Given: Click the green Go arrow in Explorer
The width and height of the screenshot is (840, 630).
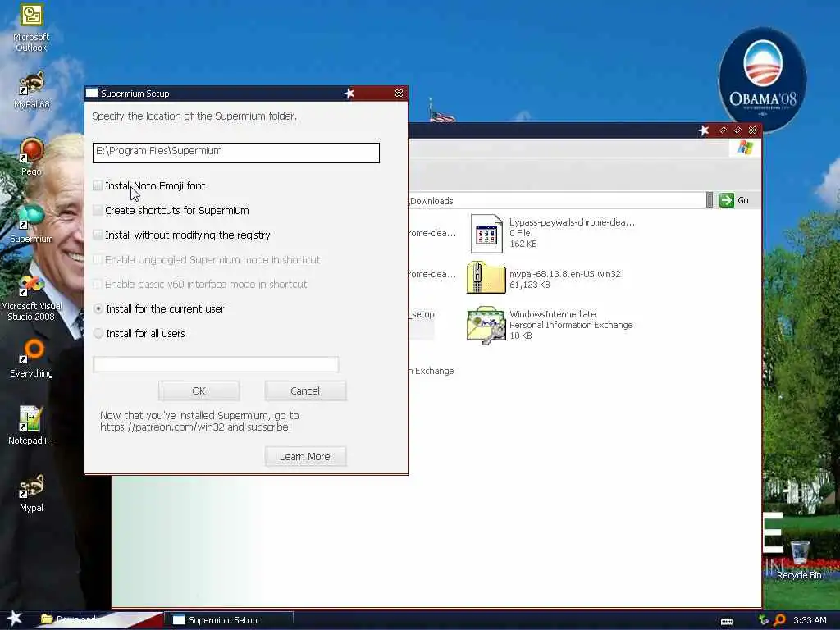Looking at the screenshot, I should [x=727, y=200].
